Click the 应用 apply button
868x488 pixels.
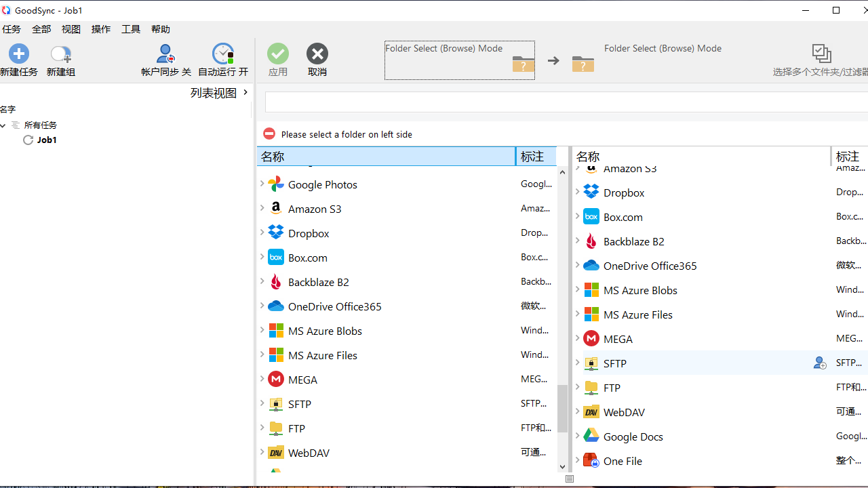coord(278,54)
